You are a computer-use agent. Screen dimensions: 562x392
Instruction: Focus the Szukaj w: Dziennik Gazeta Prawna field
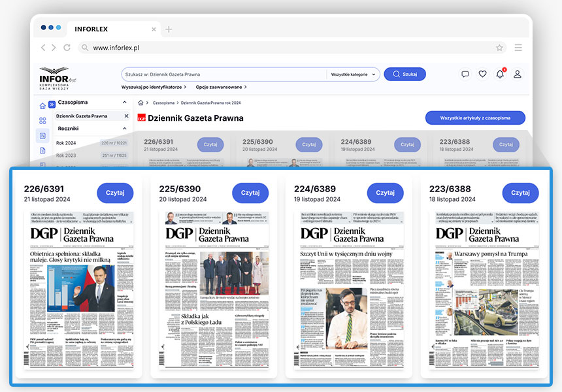[x=224, y=74]
